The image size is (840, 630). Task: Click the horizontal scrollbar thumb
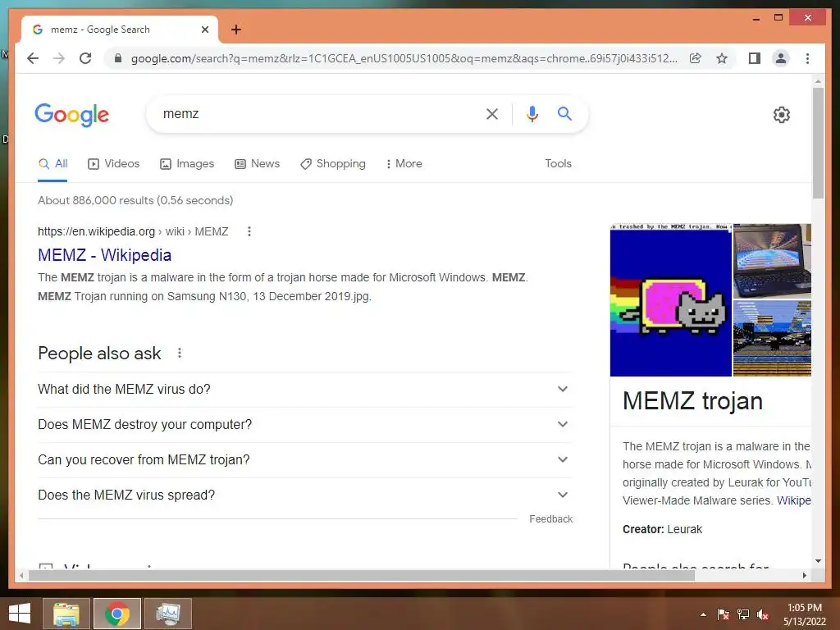[x=362, y=575]
